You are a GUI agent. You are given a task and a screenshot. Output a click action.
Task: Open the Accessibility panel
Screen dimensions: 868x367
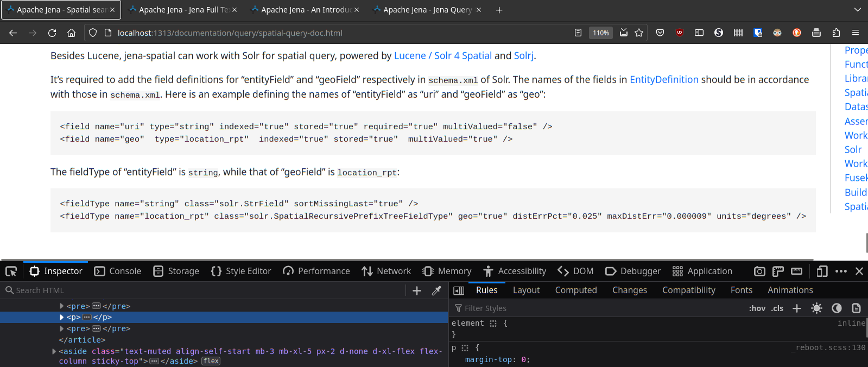tap(515, 271)
